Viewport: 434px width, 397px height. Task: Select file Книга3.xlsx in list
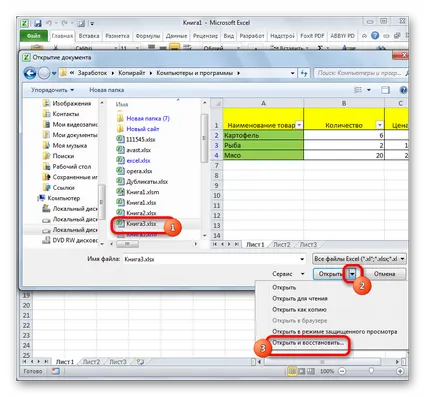point(136,224)
